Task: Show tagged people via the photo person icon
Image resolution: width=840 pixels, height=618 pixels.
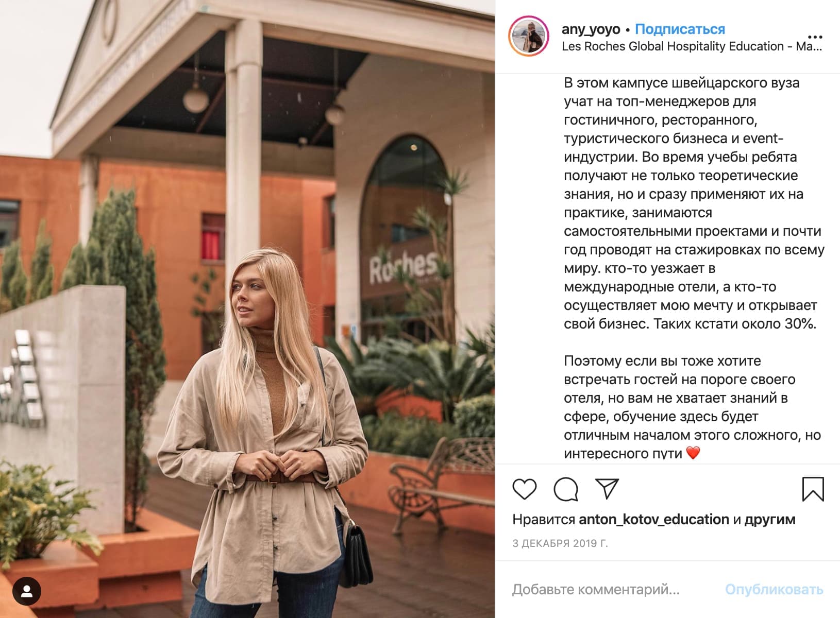Action: [27, 591]
